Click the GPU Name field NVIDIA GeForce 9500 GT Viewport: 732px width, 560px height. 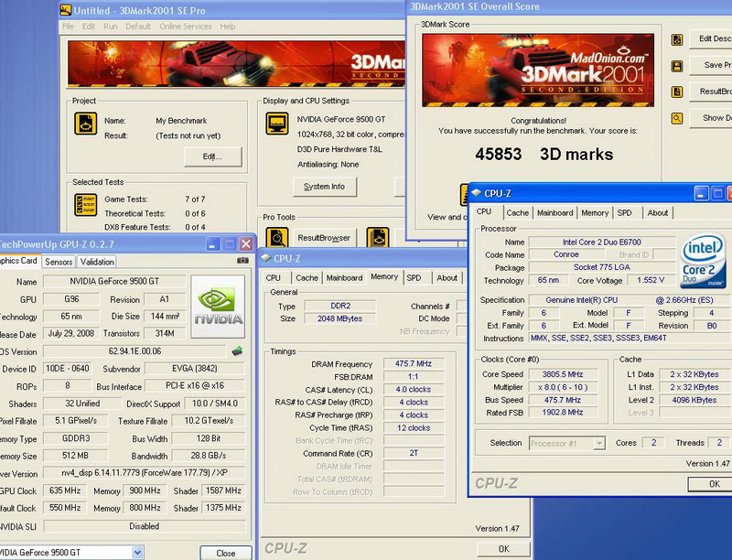pyautogui.click(x=114, y=282)
